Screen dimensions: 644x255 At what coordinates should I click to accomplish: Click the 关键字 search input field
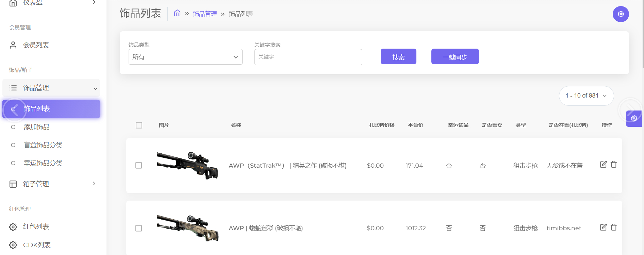[308, 57]
